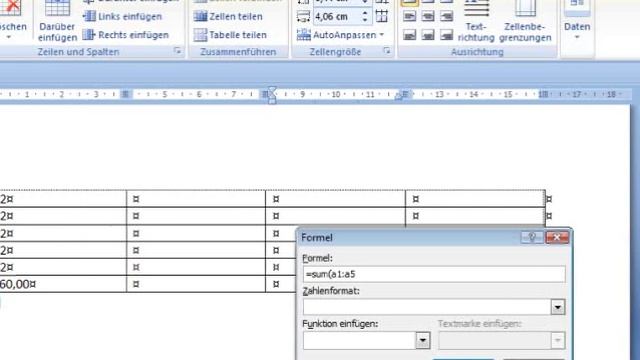
Task: Align cell content bottom left
Action: point(409,35)
